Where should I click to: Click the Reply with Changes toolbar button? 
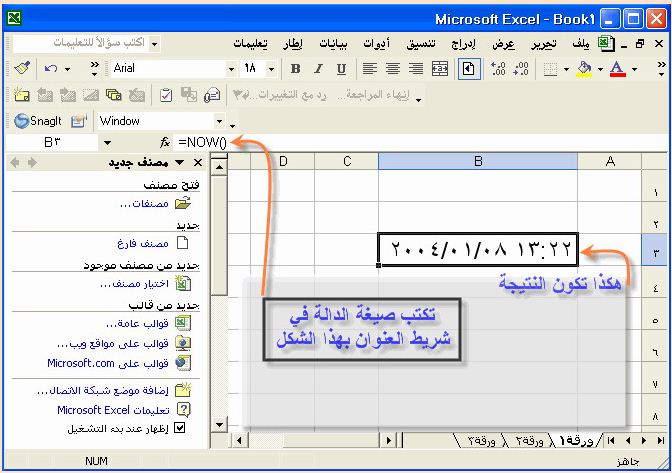[279, 95]
